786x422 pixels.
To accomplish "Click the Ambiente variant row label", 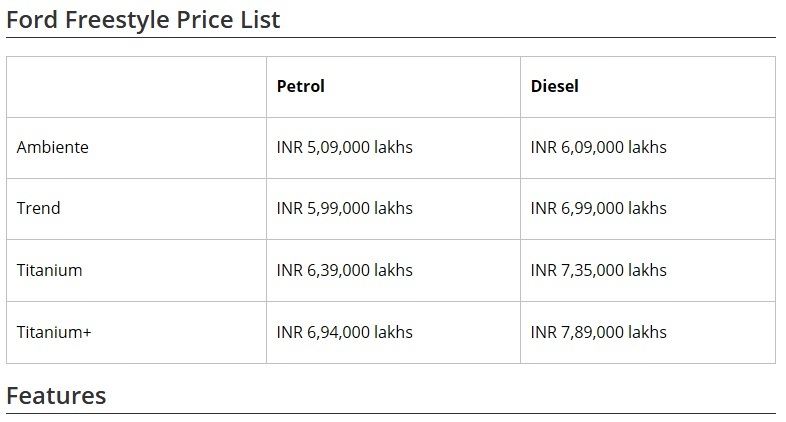I will (x=53, y=147).
